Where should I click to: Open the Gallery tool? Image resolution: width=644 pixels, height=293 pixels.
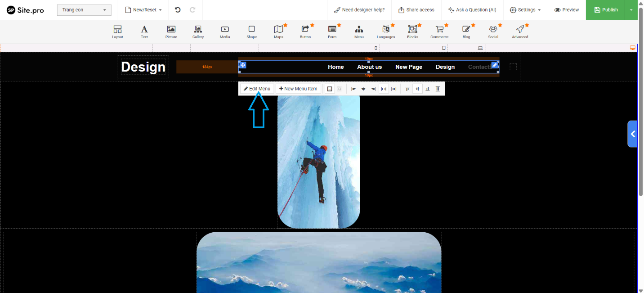198,32
